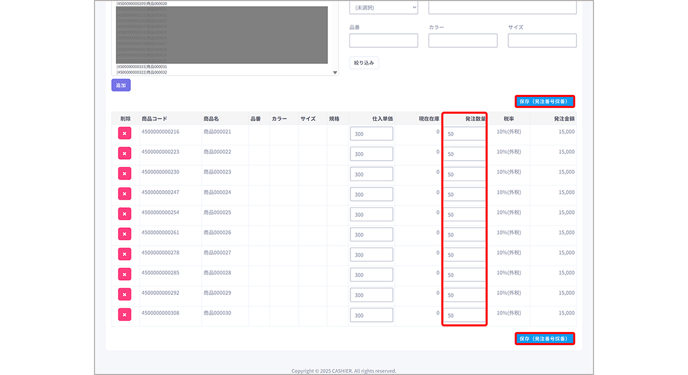Click product name 商品000028
This screenshot has height=375, width=688.
[217, 273]
